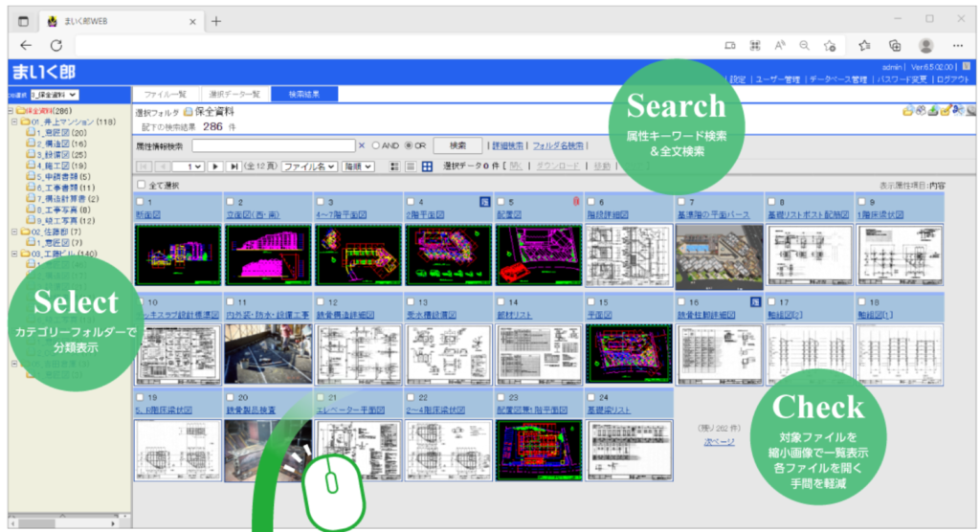The image size is (980, 532).
Task: Clear the search field with X icon
Action: 362,146
